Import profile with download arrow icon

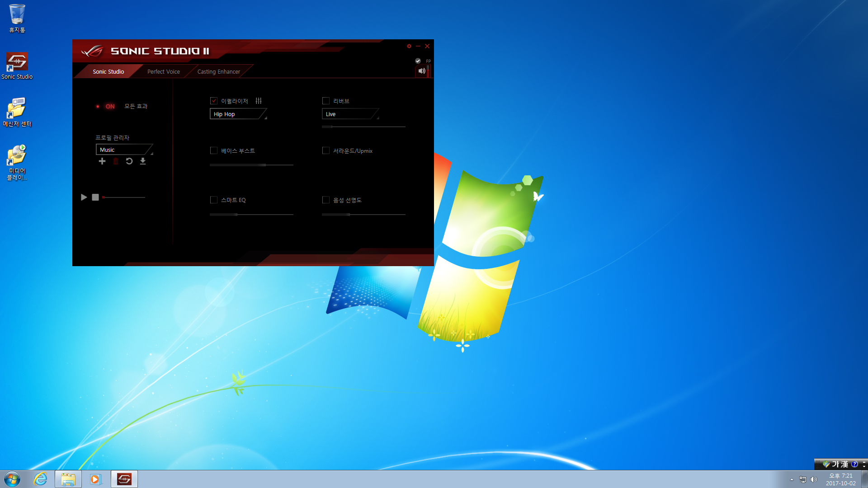pos(143,161)
